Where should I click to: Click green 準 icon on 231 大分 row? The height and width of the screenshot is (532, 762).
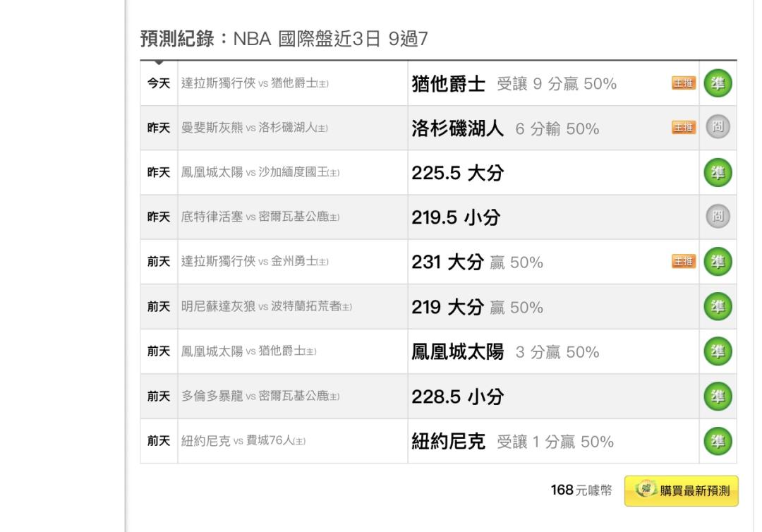click(x=718, y=262)
